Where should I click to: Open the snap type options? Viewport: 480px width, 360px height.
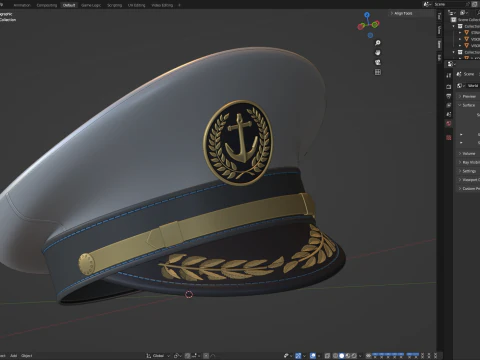point(195,356)
